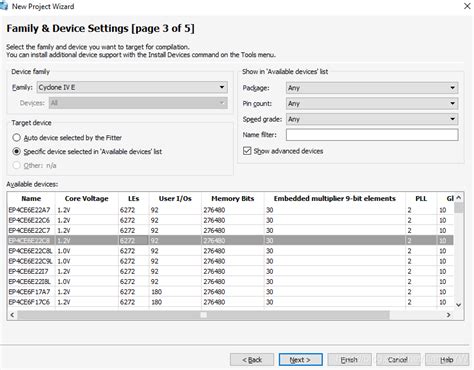Sort by Memory Bits column header
This screenshot has height=370, width=474.
click(x=233, y=198)
